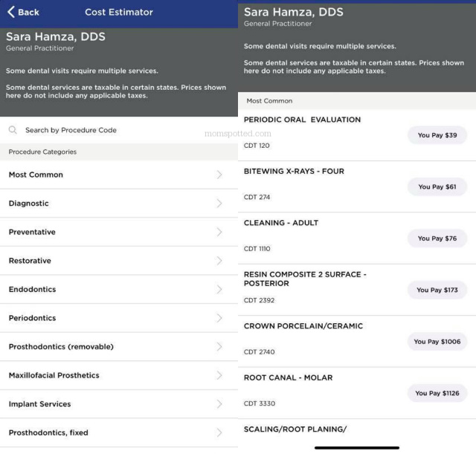Expand the Diagnostic row chevron
The image size is (476, 454).
219,203
